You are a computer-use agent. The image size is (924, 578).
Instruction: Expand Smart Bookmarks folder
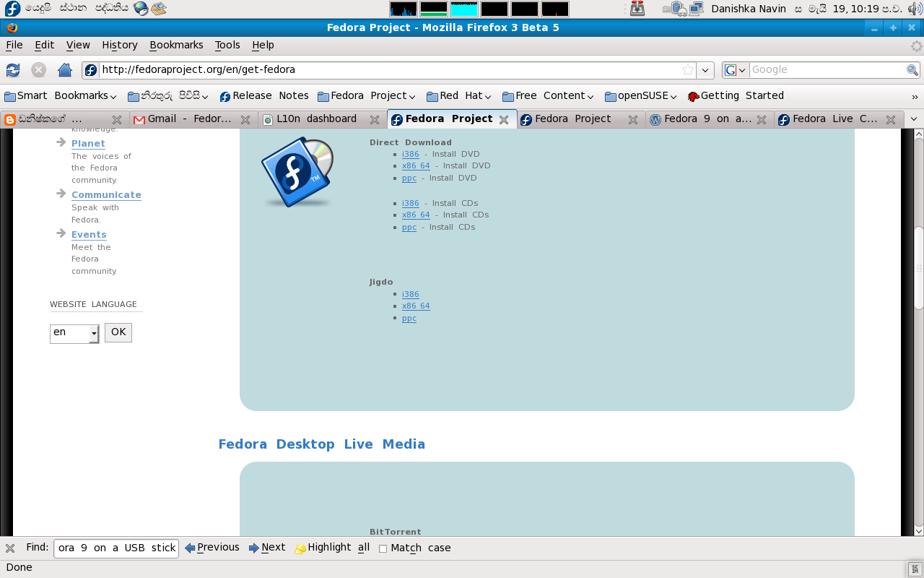61,96
